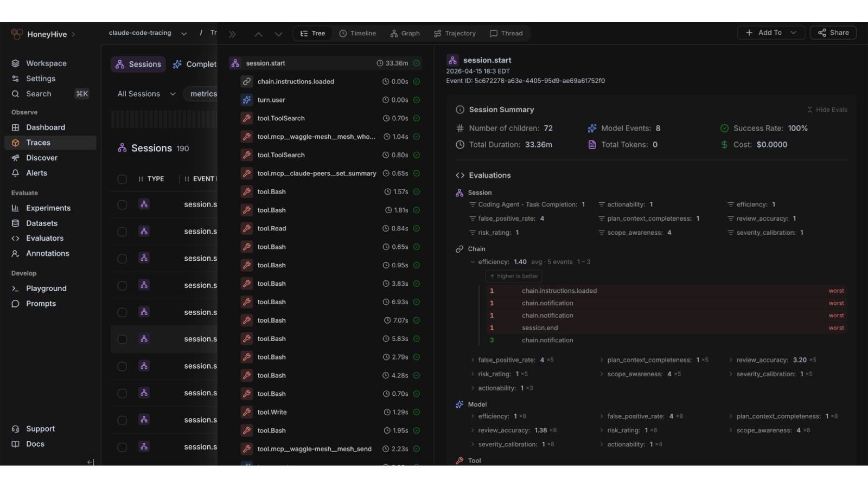Switch to the Thread view tab

click(506, 34)
